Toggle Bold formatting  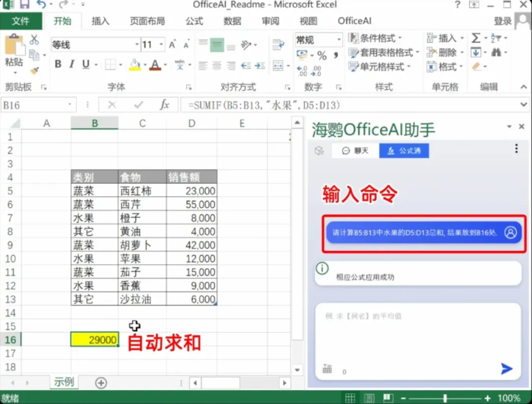coord(58,64)
